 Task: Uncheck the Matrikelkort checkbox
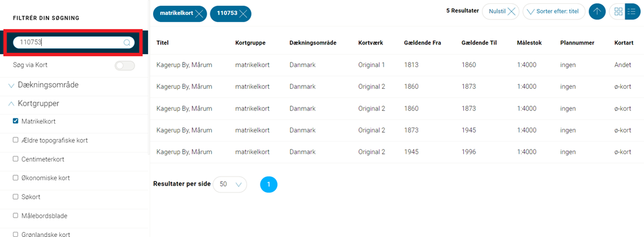(15, 121)
